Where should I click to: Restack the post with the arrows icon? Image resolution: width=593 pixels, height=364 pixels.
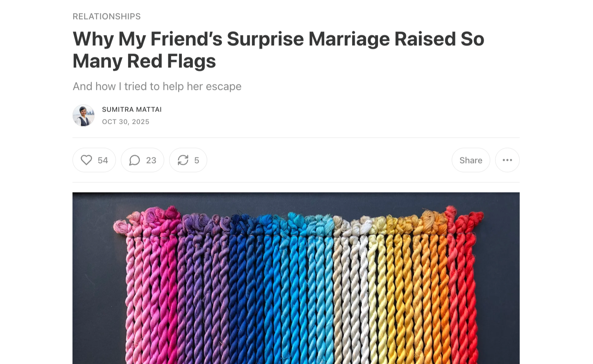tap(183, 160)
